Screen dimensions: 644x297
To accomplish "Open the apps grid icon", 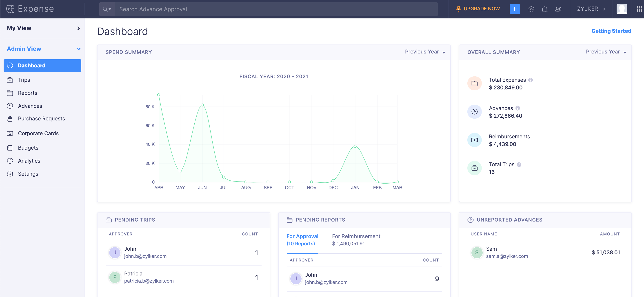I will 639,9.
